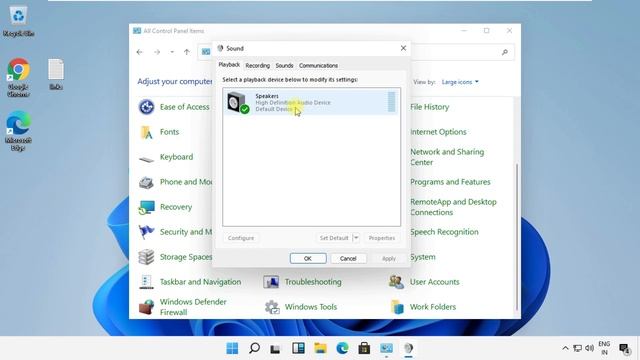The width and height of the screenshot is (640, 360).
Task: Click Cancel in the Sound dialog
Action: (x=348, y=258)
